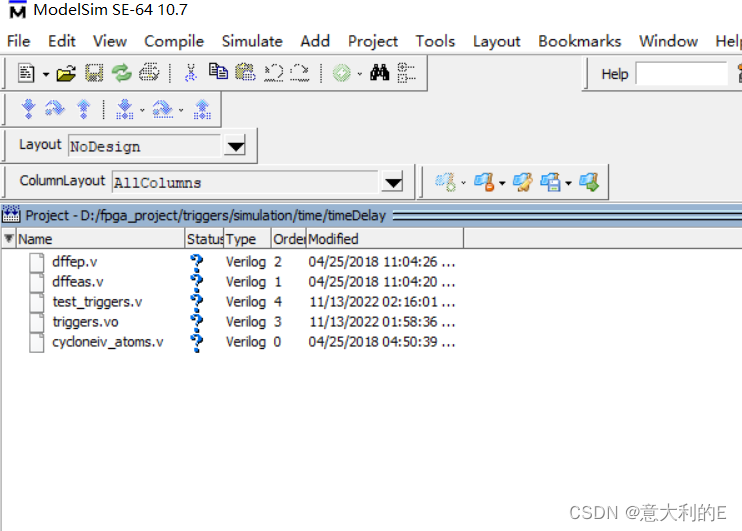The width and height of the screenshot is (742, 531).
Task: Open dropdown next to first bookmark icon
Action: pyautogui.click(x=464, y=183)
